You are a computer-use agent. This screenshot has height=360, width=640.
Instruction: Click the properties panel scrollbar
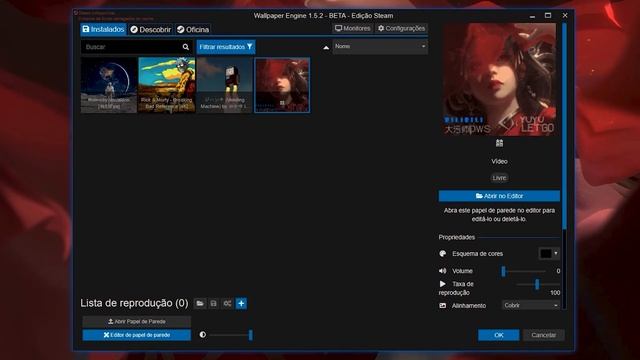564,127
